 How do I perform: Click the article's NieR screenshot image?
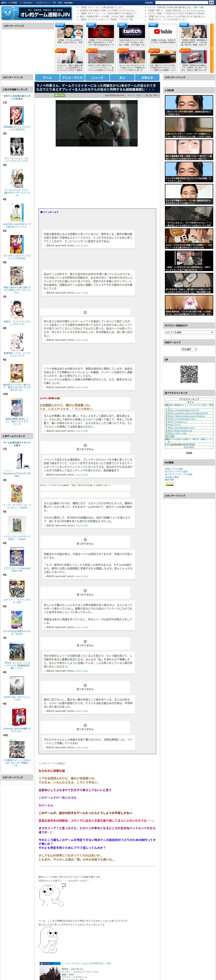point(97,123)
